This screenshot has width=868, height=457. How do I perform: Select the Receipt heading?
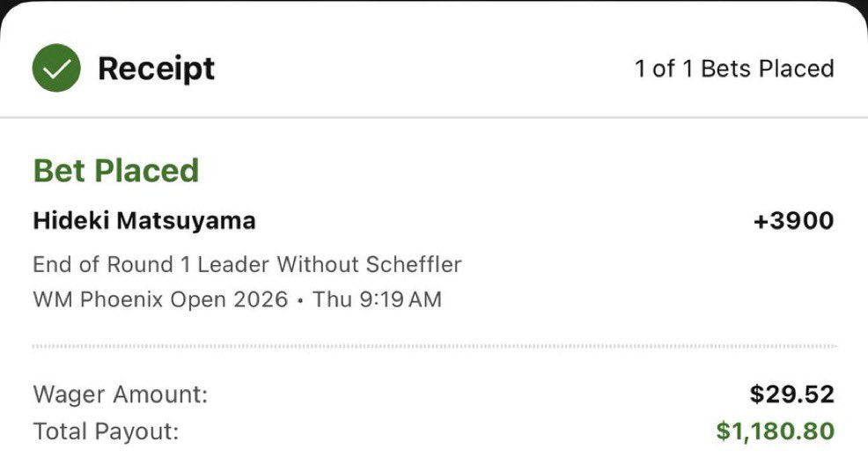pyautogui.click(x=156, y=69)
